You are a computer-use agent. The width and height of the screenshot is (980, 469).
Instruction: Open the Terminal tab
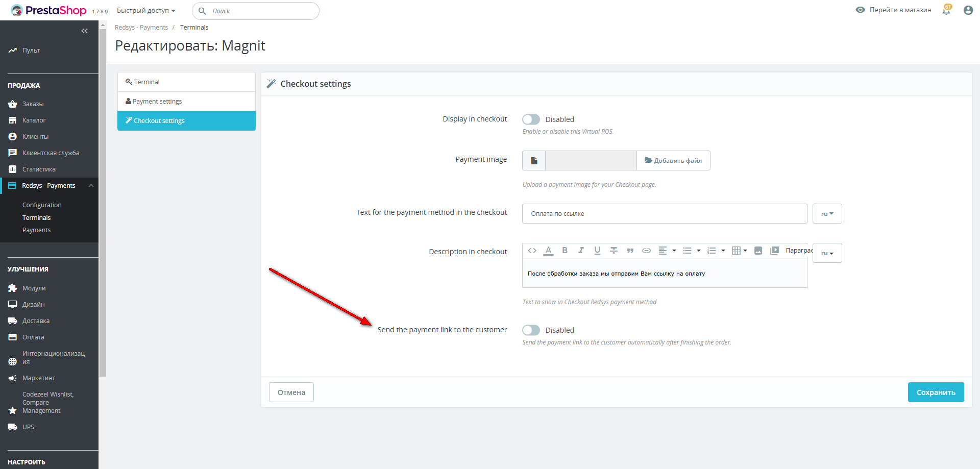[146, 82]
